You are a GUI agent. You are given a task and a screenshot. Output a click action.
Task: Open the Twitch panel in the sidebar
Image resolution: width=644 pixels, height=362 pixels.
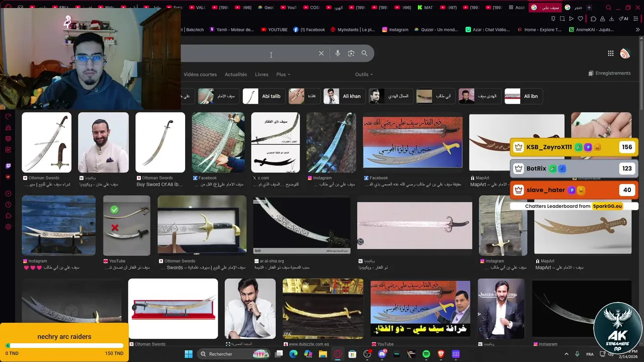pyautogui.click(x=8, y=166)
